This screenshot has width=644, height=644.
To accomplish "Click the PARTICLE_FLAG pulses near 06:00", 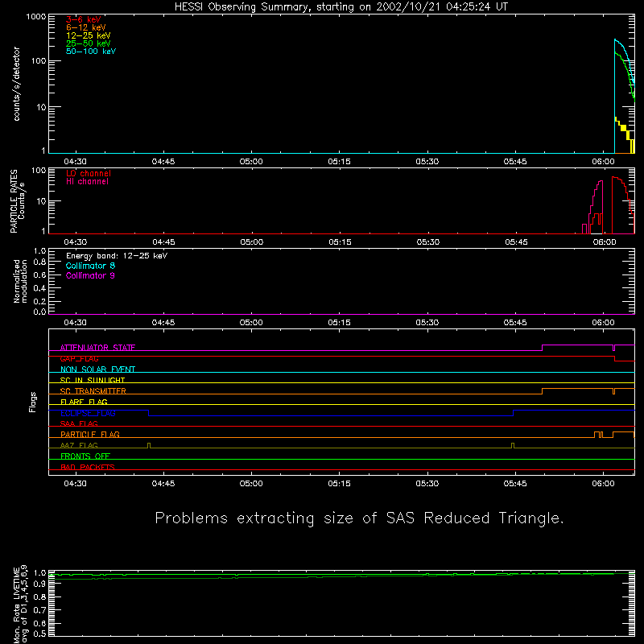I will pyautogui.click(x=598, y=435).
